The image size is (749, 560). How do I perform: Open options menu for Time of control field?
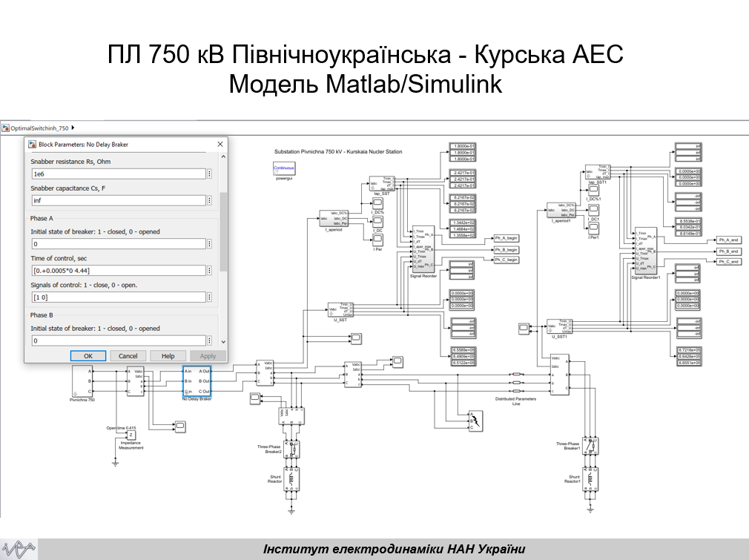tap(209, 271)
